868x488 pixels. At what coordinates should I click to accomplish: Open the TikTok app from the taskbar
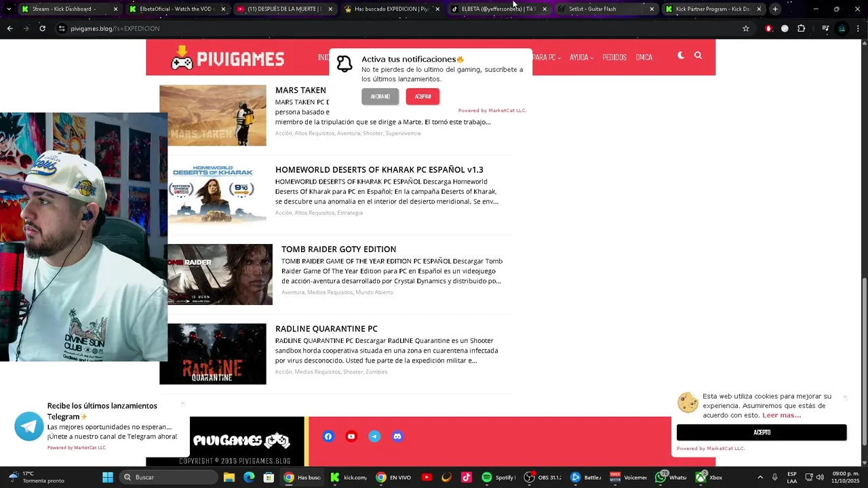click(x=467, y=477)
